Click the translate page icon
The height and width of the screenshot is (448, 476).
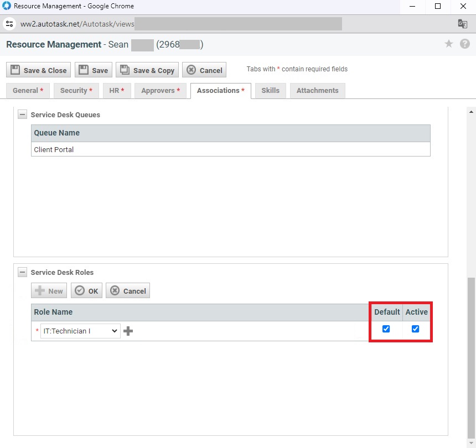click(462, 24)
